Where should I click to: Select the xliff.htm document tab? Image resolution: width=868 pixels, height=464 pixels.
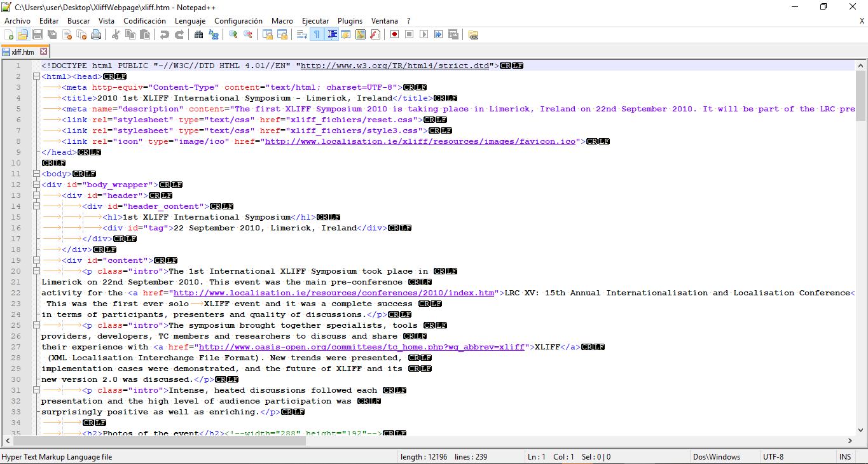(24, 51)
